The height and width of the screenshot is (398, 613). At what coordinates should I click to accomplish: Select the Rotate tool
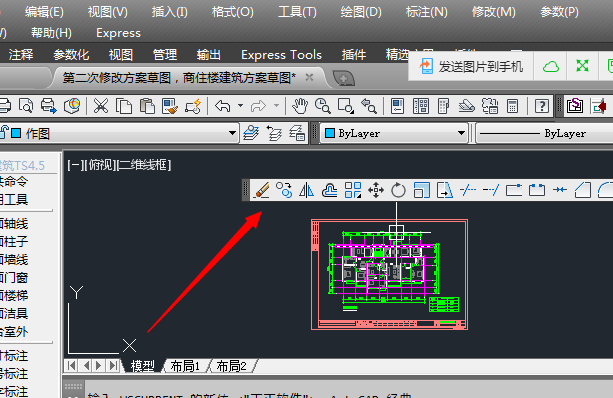pos(398,190)
